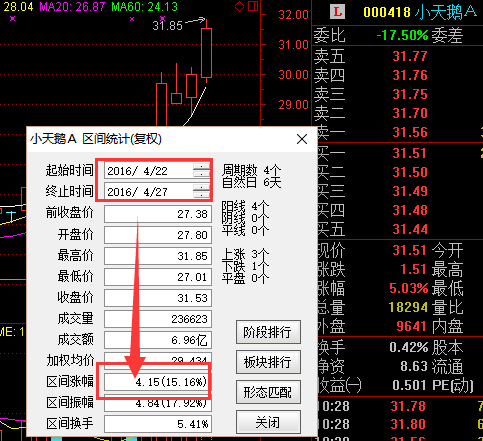Click the red L badge beside stock code

tap(337, 13)
